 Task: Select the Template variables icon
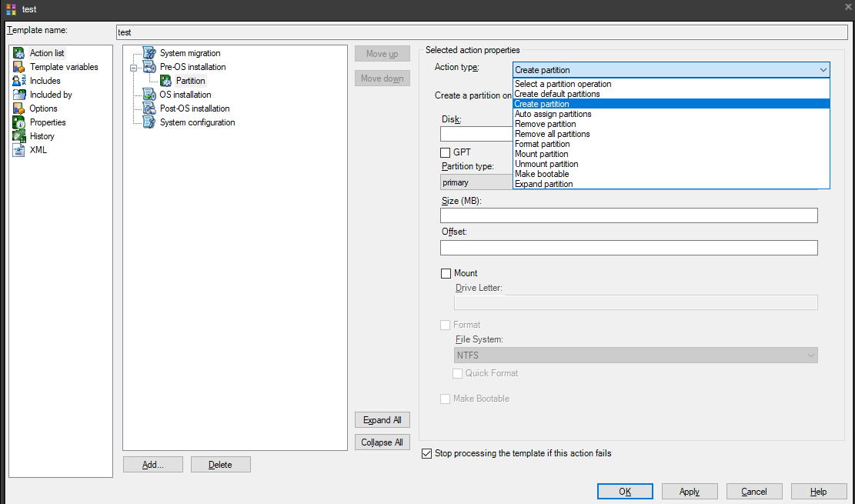tap(19, 67)
